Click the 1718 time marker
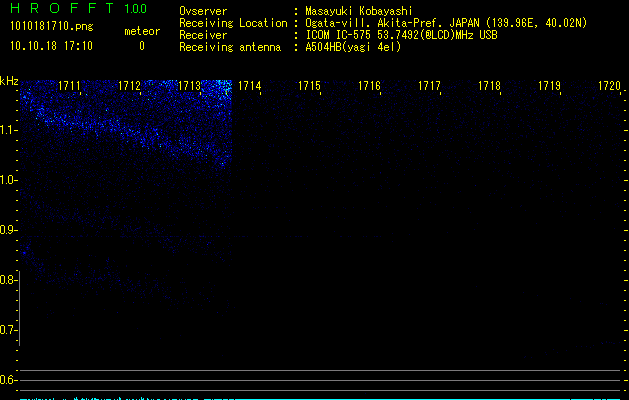The width and height of the screenshot is (629, 400). pyautogui.click(x=489, y=86)
